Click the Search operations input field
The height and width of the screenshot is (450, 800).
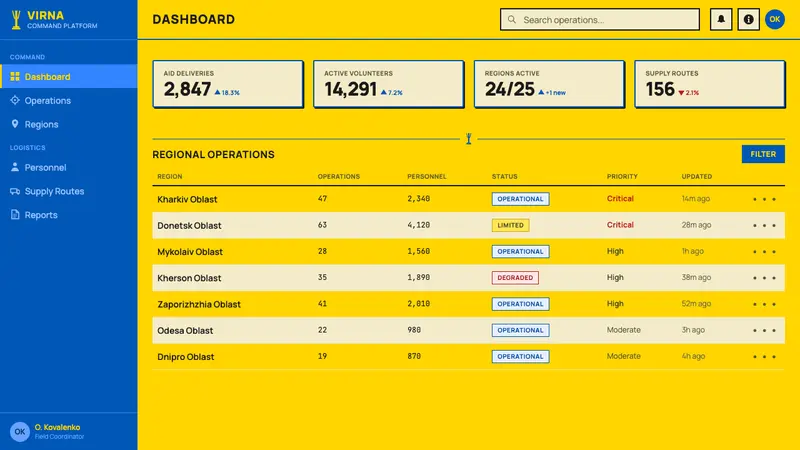pyautogui.click(x=599, y=19)
